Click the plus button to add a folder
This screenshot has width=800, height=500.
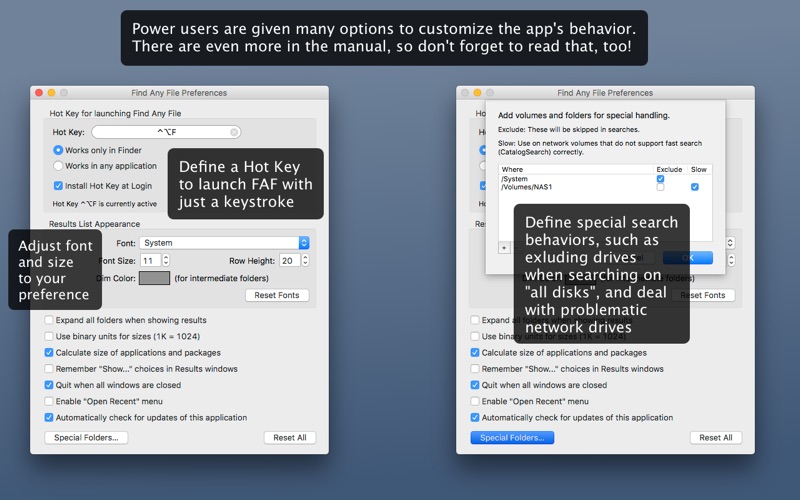tap(504, 247)
